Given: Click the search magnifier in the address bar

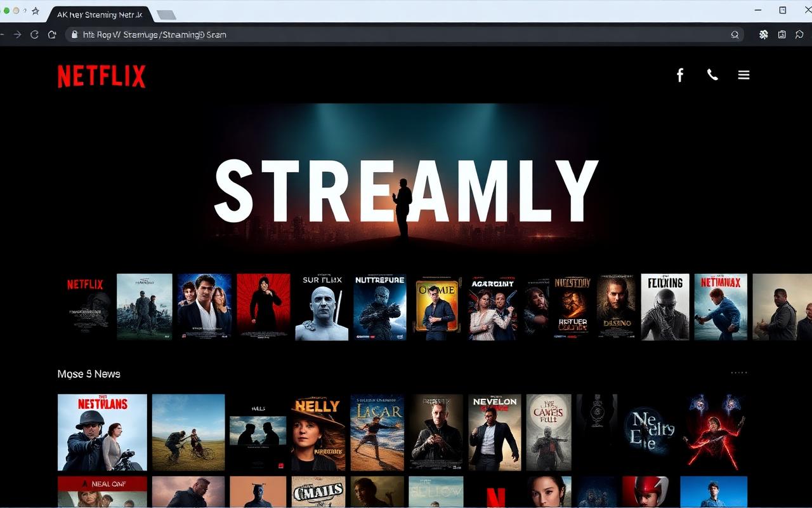Looking at the screenshot, I should (735, 35).
